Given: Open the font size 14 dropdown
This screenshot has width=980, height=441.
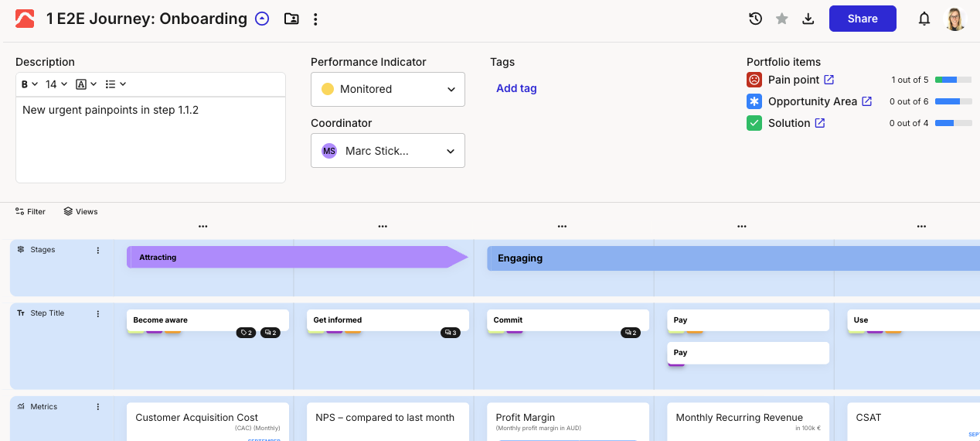Looking at the screenshot, I should [56, 84].
